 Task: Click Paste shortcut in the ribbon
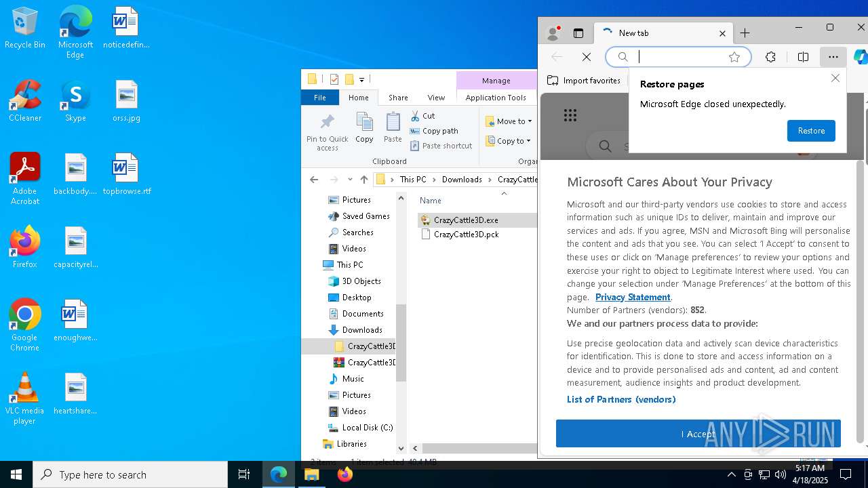(x=441, y=146)
